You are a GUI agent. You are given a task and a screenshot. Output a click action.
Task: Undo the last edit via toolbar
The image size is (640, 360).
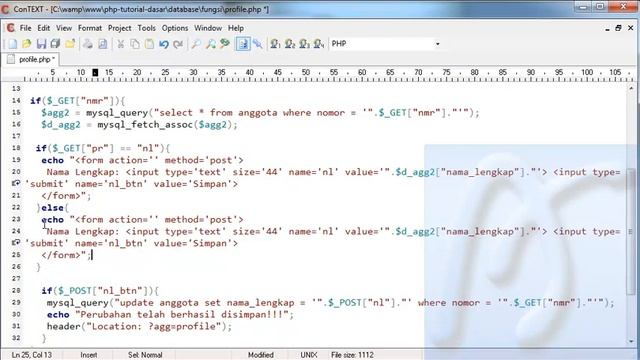pos(164,44)
